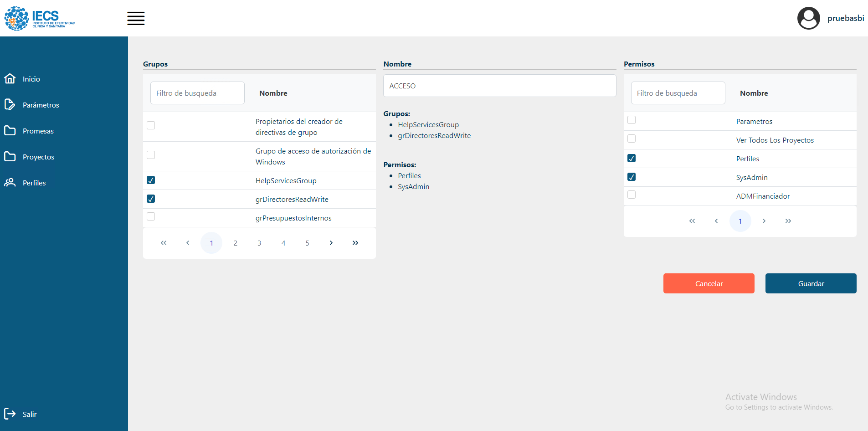Open the hamburger menu icon
This screenshot has width=868, height=431.
point(136,19)
